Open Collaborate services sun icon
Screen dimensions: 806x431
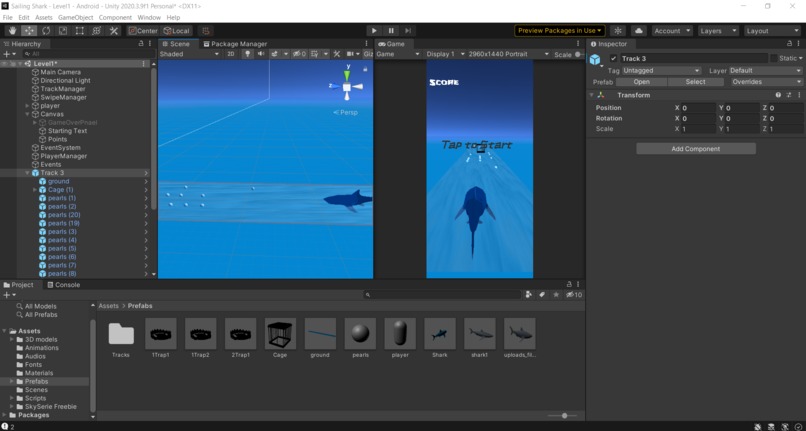click(x=618, y=31)
